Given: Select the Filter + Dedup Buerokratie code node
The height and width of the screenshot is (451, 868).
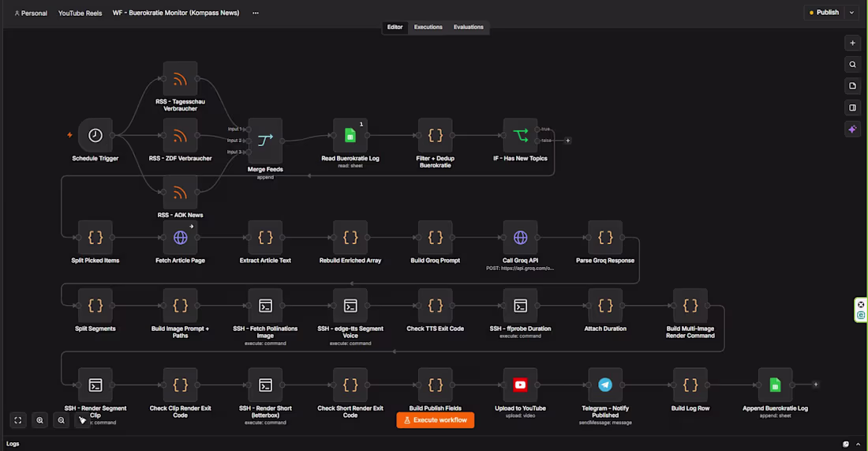Looking at the screenshot, I should 435,135.
